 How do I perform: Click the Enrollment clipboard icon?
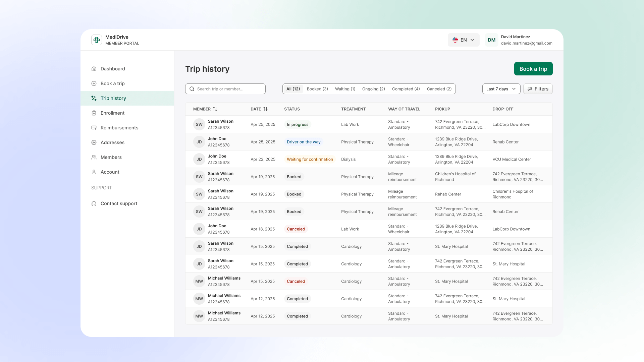pyautogui.click(x=94, y=113)
